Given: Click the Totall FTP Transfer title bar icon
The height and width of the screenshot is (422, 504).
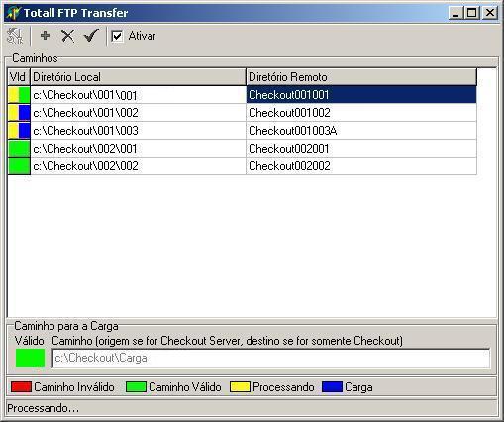Looking at the screenshot, I should point(13,13).
